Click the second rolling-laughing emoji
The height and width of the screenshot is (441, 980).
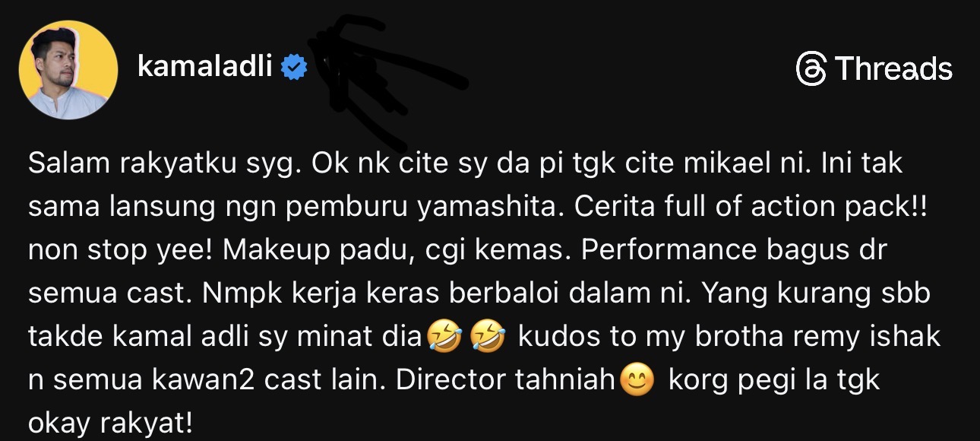pyautogui.click(x=488, y=337)
